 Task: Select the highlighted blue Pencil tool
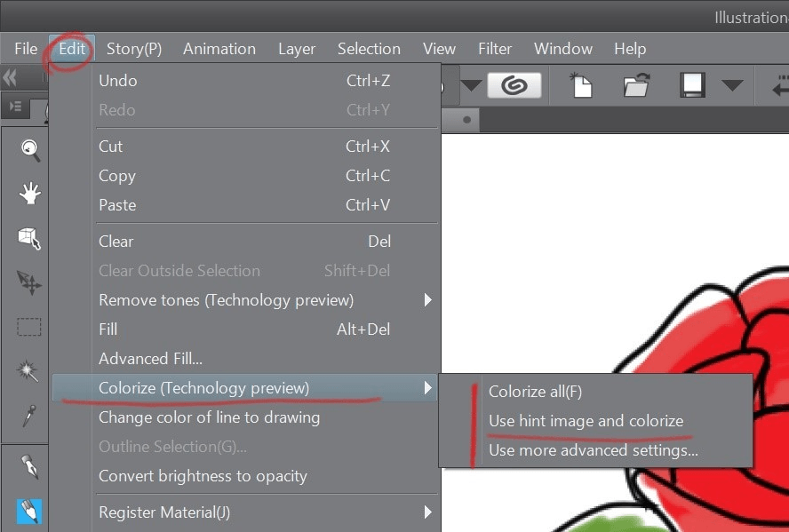29,512
